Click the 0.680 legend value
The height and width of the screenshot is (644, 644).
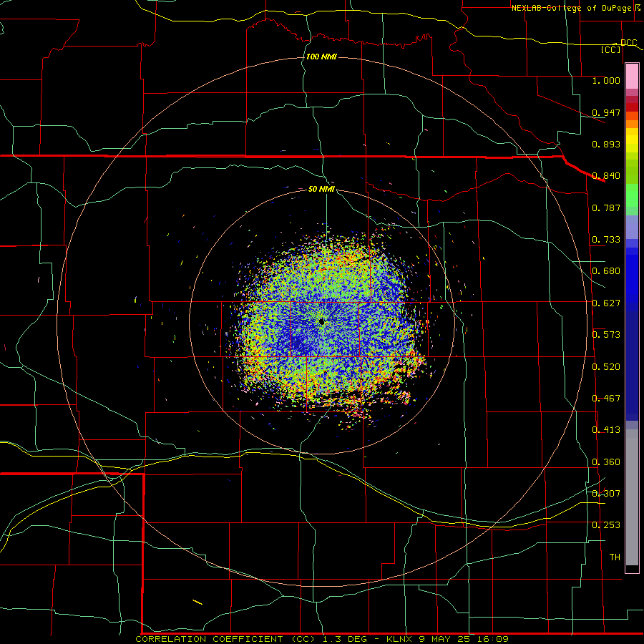[606, 270]
